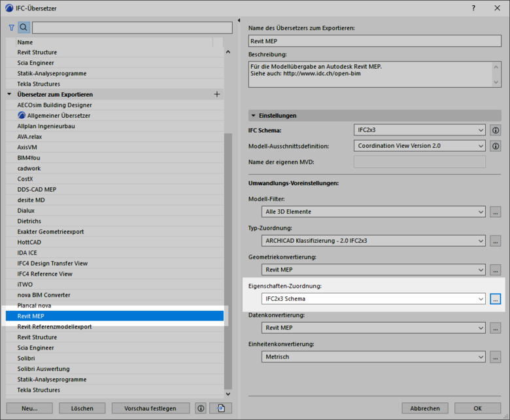
Task: Open Geometriekonvertierung ellipsis button
Action: 496,270
